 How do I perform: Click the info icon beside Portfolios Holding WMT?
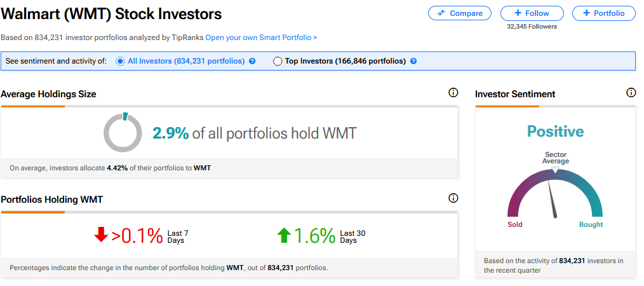[453, 198]
